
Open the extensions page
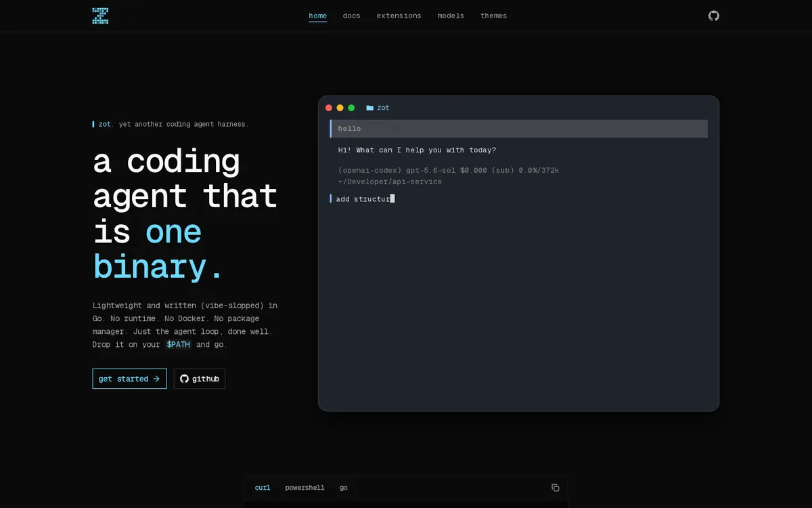click(x=399, y=16)
